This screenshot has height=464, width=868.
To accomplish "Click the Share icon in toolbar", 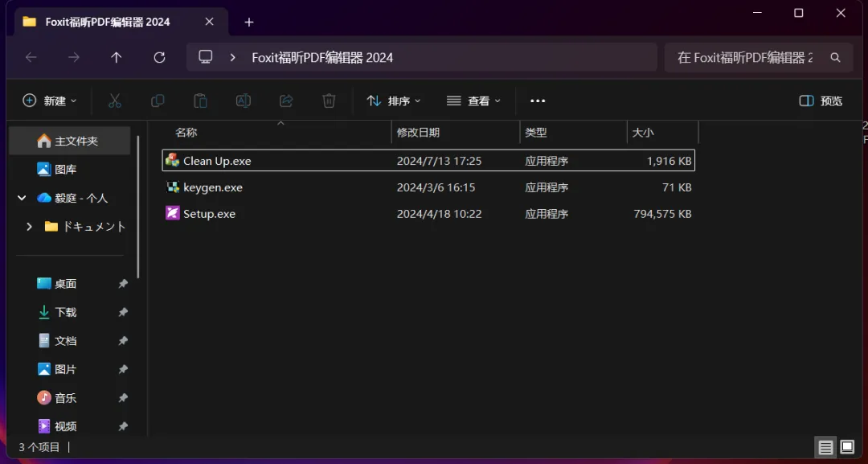I will [x=286, y=101].
